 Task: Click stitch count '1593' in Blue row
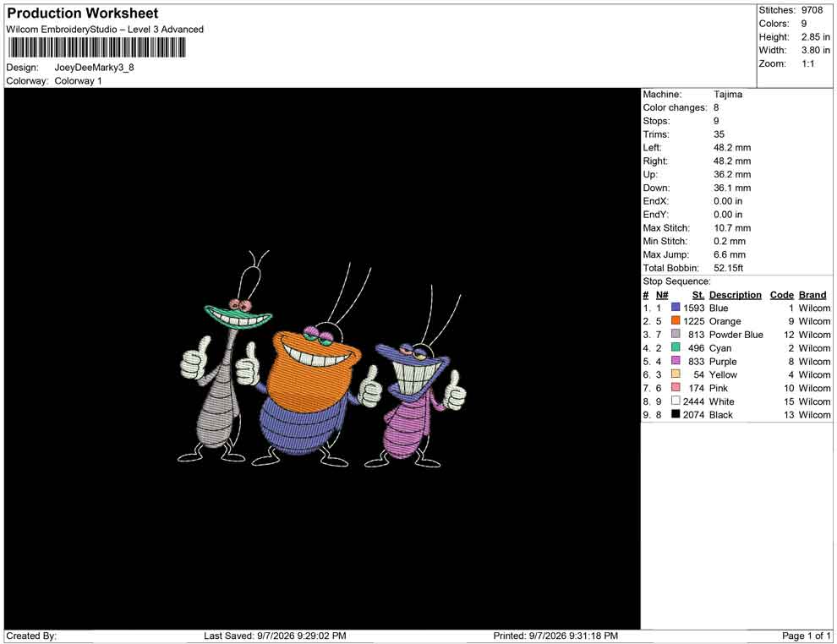coord(693,308)
